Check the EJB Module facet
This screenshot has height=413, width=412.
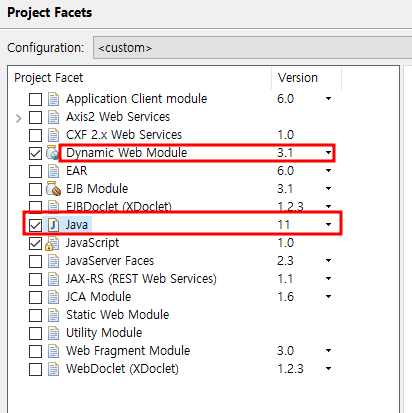coord(35,189)
